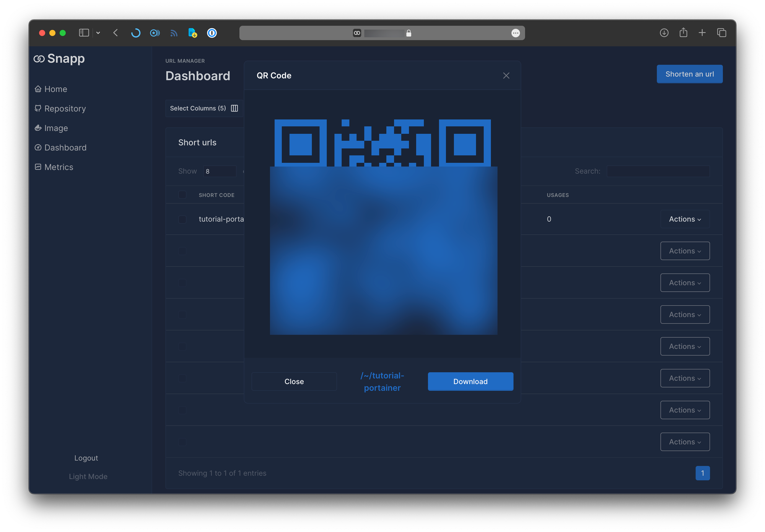This screenshot has height=532, width=765.
Task: Tick the second row checkbox
Action: (x=182, y=251)
